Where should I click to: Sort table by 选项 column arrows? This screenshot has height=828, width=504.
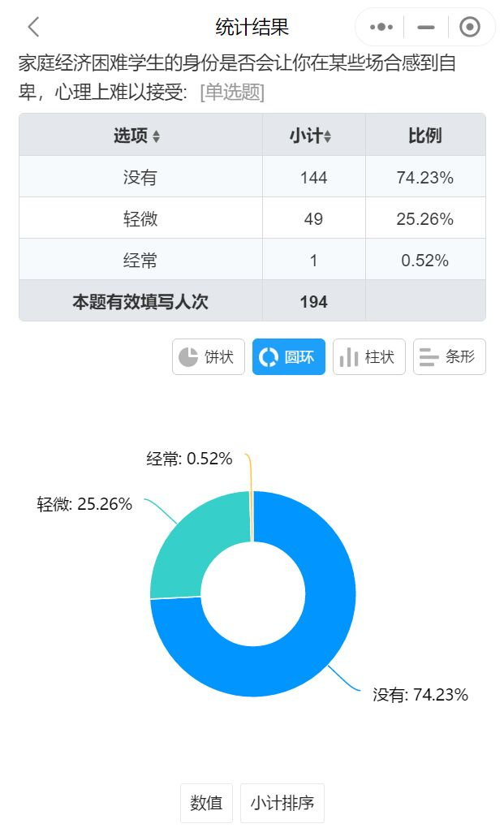pos(156,137)
